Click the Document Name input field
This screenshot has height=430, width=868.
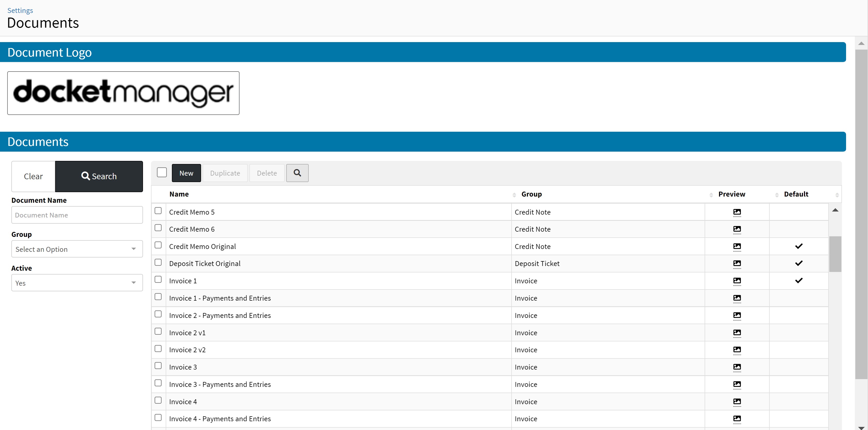coord(77,215)
